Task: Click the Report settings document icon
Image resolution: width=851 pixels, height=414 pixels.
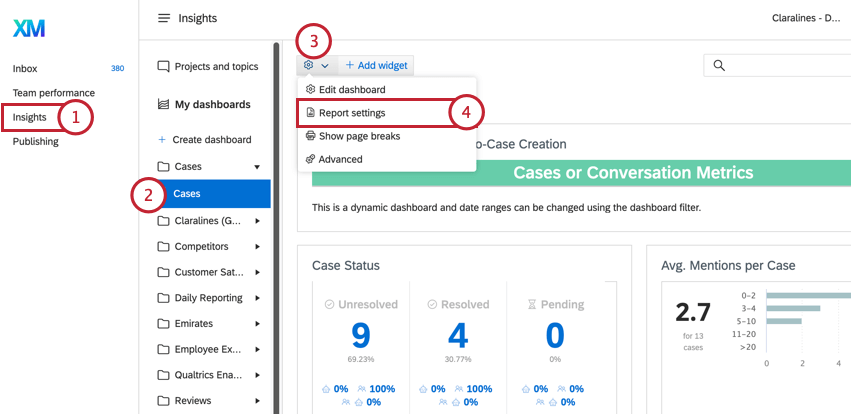Action: click(310, 113)
